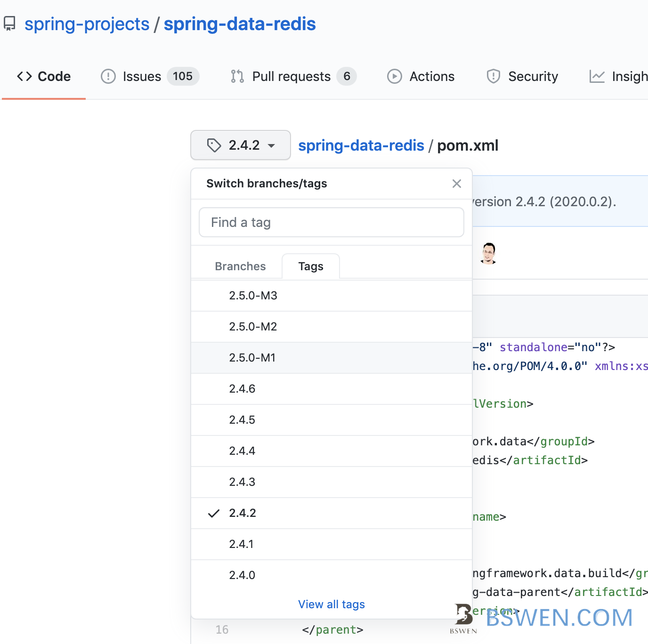Image resolution: width=648 pixels, height=644 pixels.
Task: Click the repository book icon
Action: (9, 24)
